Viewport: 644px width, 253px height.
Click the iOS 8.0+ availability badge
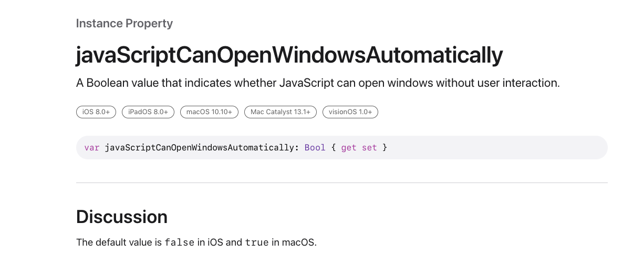[96, 112]
